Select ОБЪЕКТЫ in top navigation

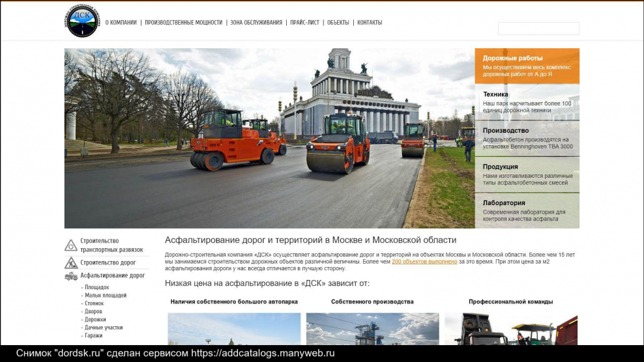[x=338, y=23]
